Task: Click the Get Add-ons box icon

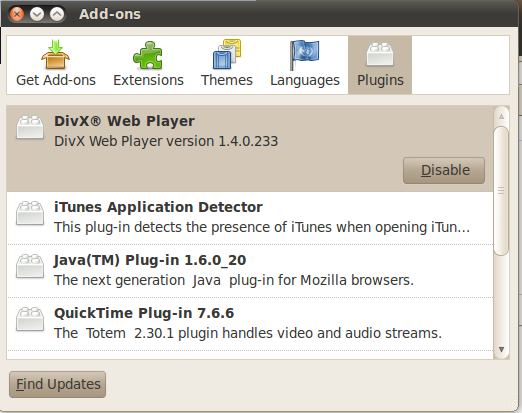Action: (55, 54)
